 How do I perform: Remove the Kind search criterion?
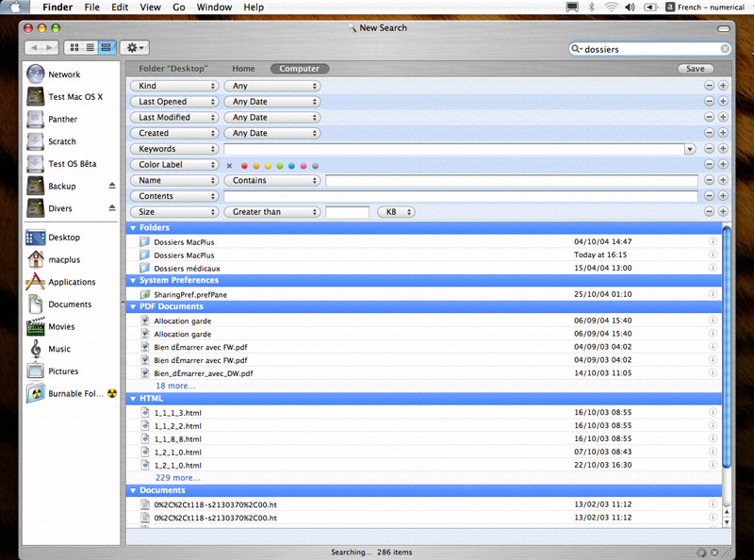(709, 86)
